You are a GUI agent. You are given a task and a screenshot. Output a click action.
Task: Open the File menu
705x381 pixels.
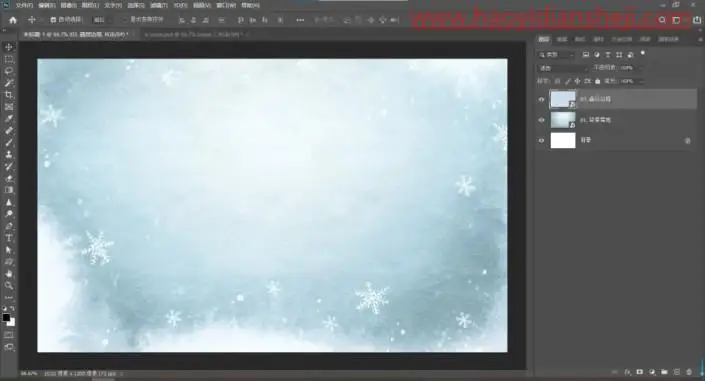[24, 5]
